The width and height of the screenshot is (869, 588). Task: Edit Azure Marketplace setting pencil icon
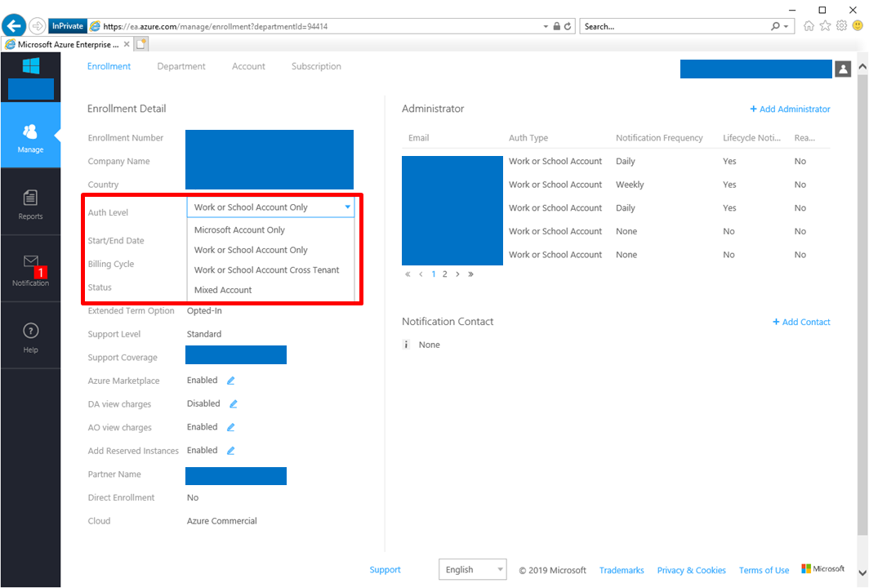click(231, 381)
